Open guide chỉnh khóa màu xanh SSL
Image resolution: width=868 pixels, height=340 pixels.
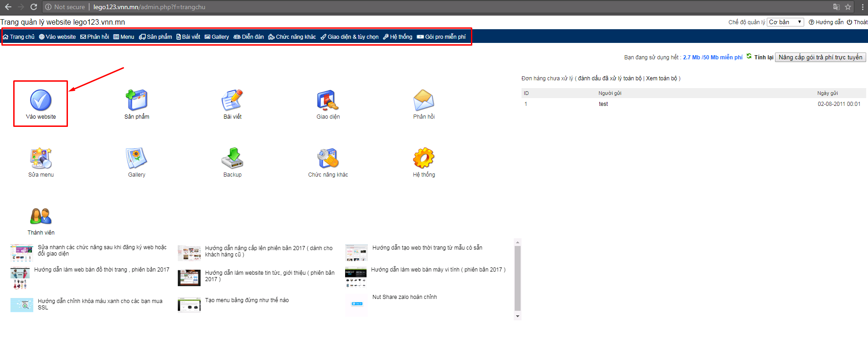(x=100, y=304)
